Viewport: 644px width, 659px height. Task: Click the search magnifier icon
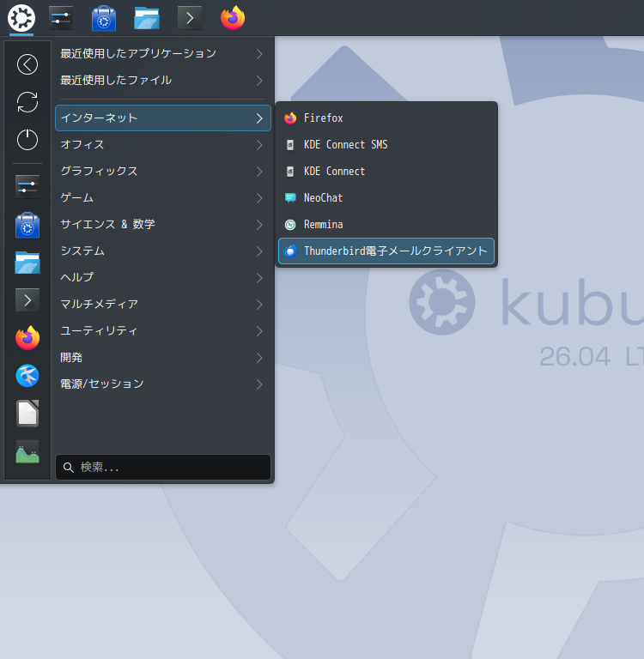[x=68, y=468]
